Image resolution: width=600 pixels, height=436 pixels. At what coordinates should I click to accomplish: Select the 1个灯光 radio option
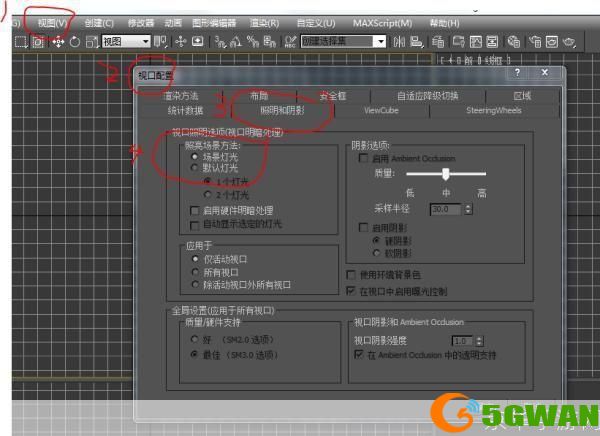tap(207, 181)
